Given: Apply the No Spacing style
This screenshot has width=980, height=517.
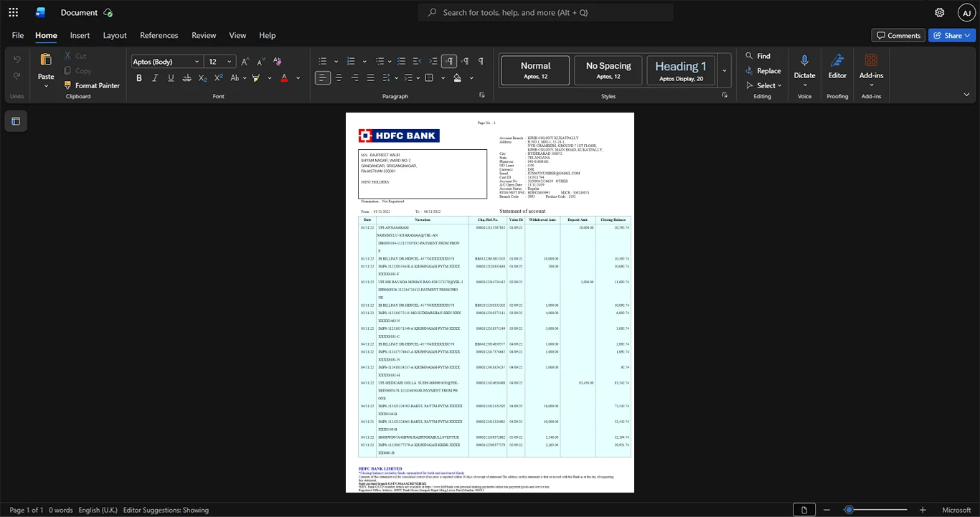Looking at the screenshot, I should coord(608,71).
